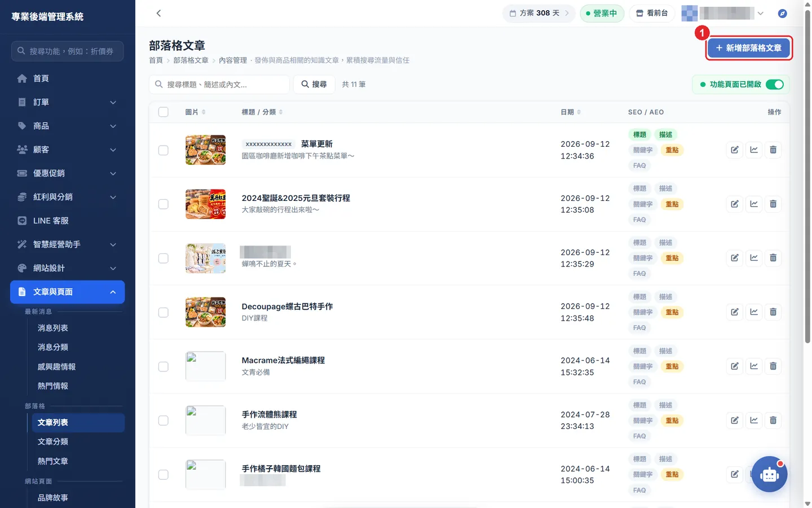
Task: Select the 手作流體熊課程 row checkbox
Action: click(164, 421)
